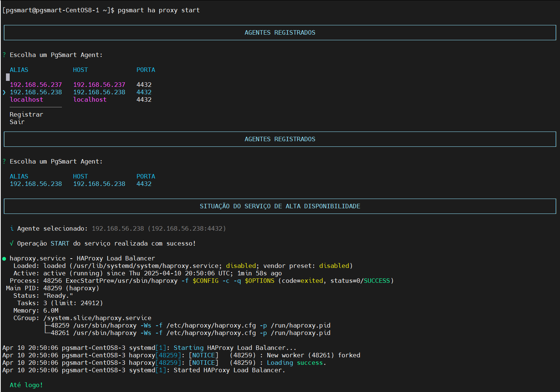Select the localhost alias entry
This screenshot has height=392, width=560.
[x=26, y=99]
